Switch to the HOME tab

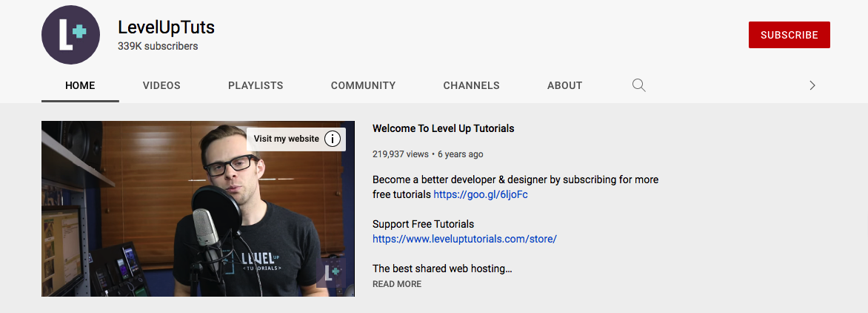[80, 85]
